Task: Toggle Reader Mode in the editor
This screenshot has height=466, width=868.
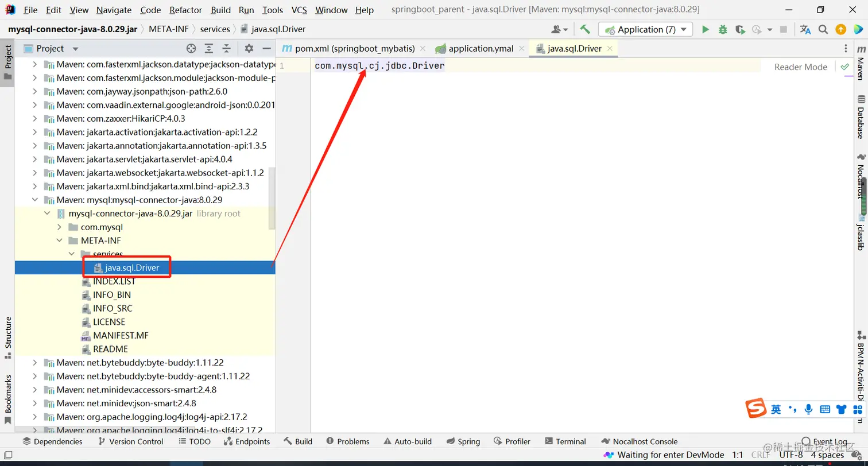Action: (801, 67)
